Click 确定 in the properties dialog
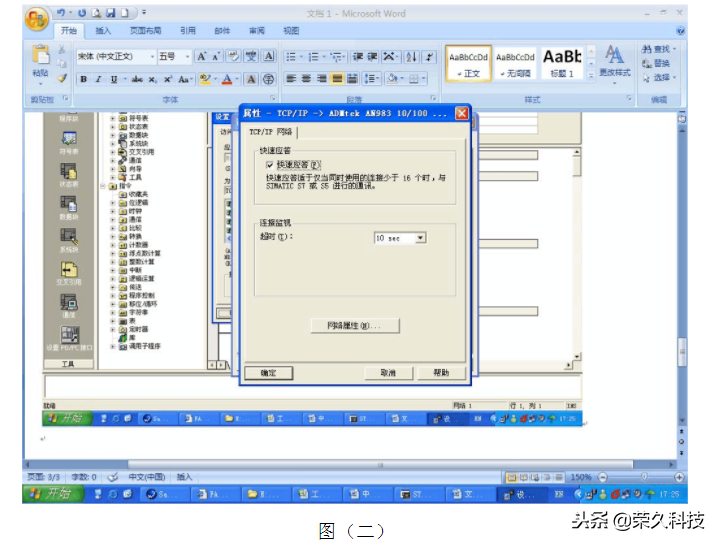Viewport: 720px width, 545px height. (269, 372)
